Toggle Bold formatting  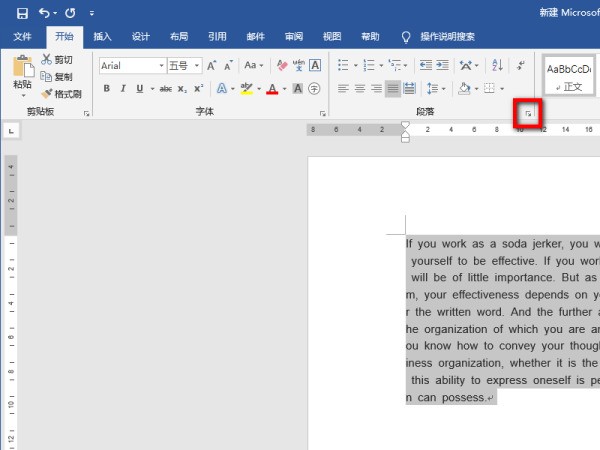click(105, 89)
